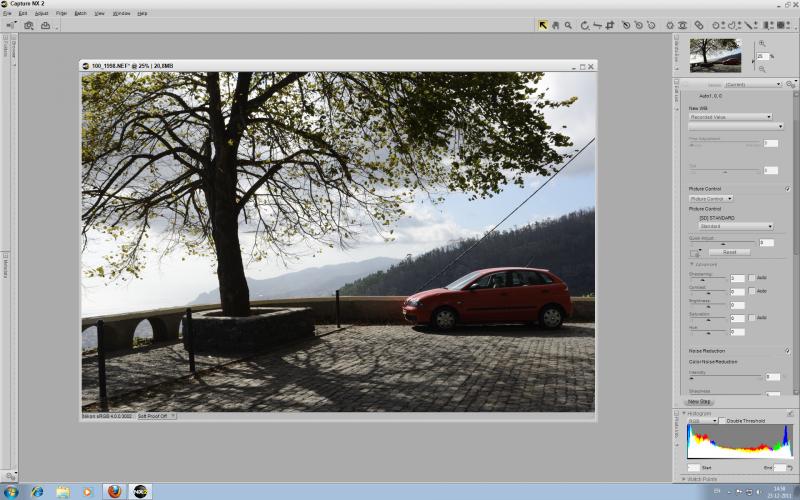Open the Standard picture control dropdown
Viewport: 800px width, 500px height.
click(735, 226)
